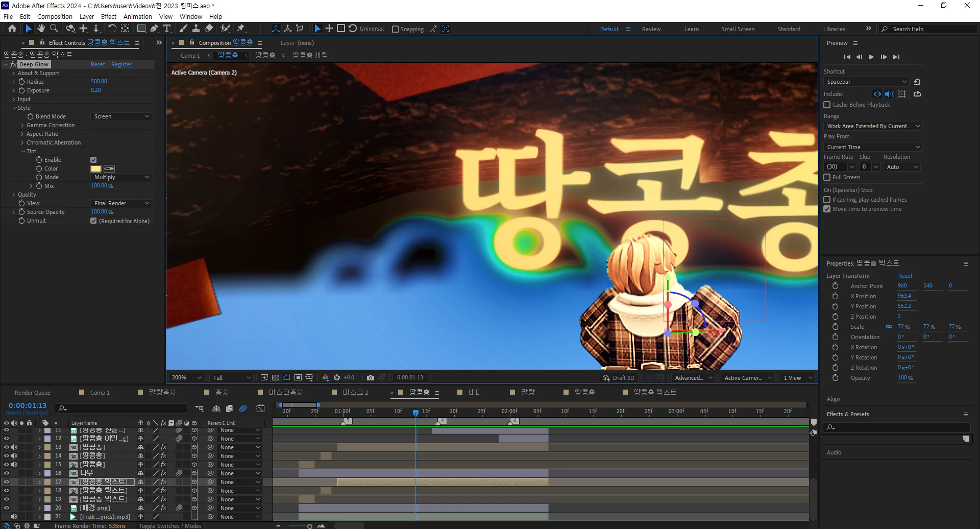This screenshot has height=529, width=980.
Task: Open the Animation menu
Action: [138, 16]
